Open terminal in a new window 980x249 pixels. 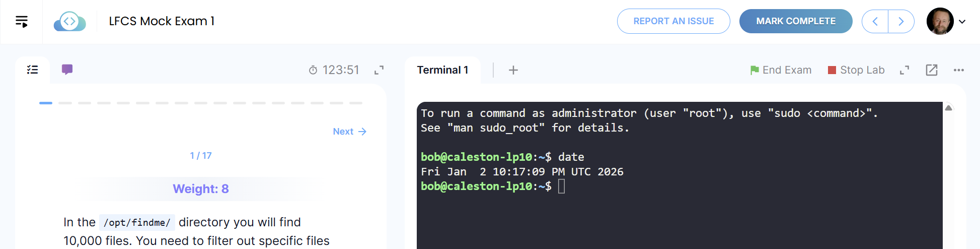932,70
